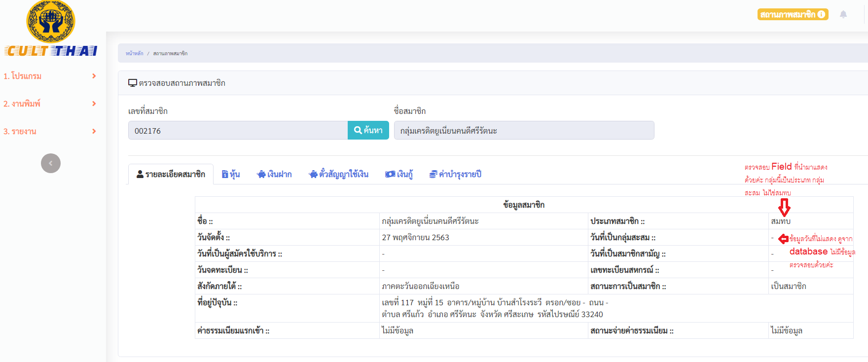This screenshot has height=362, width=868.
Task: Select the รายละเอียดสมาชิก tab
Action: 171,174
